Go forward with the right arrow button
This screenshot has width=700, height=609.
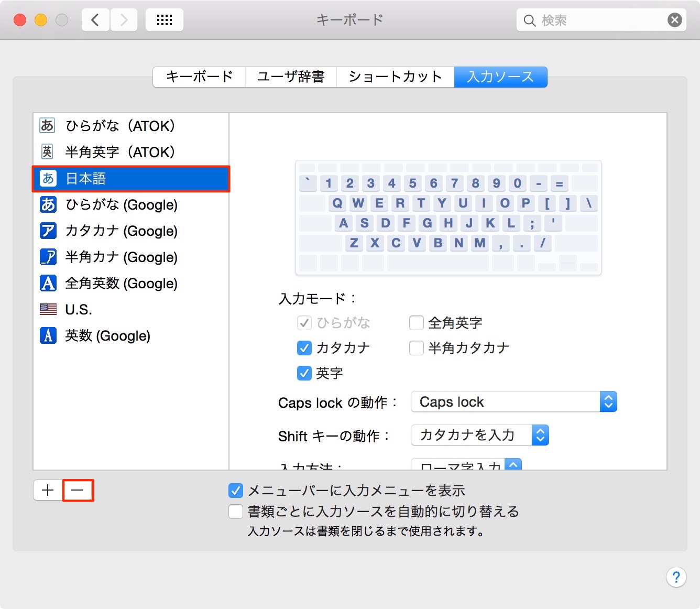[x=124, y=20]
